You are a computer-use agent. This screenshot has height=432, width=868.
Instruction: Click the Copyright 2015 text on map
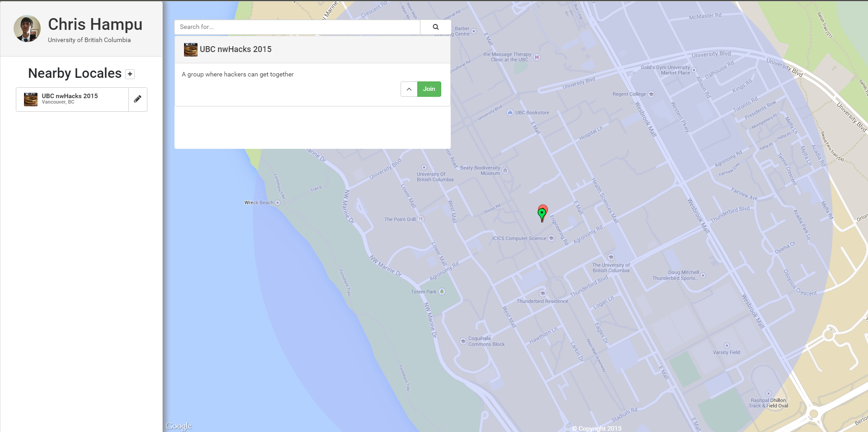point(597,428)
